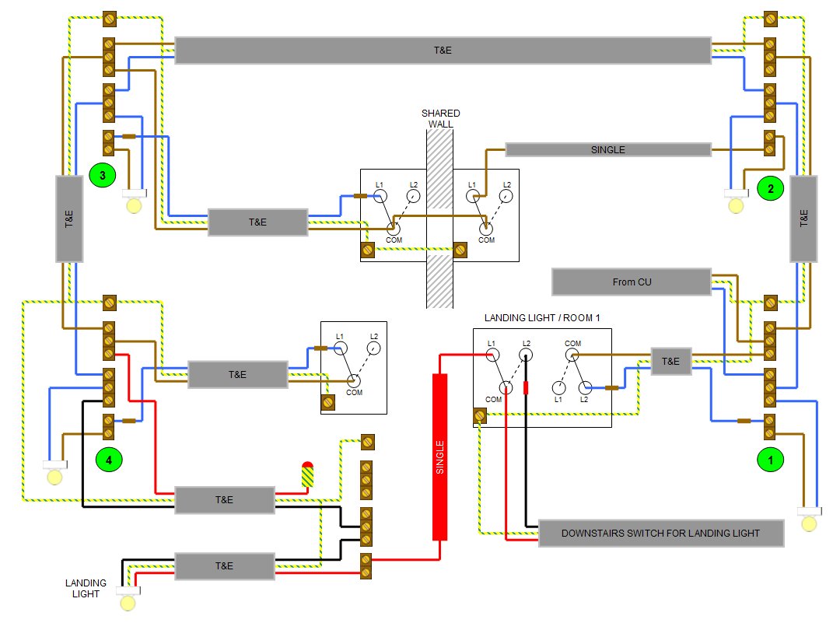840x630 pixels.
Task: Toggle the downstairs landing light switch contact
Action: coord(499,369)
